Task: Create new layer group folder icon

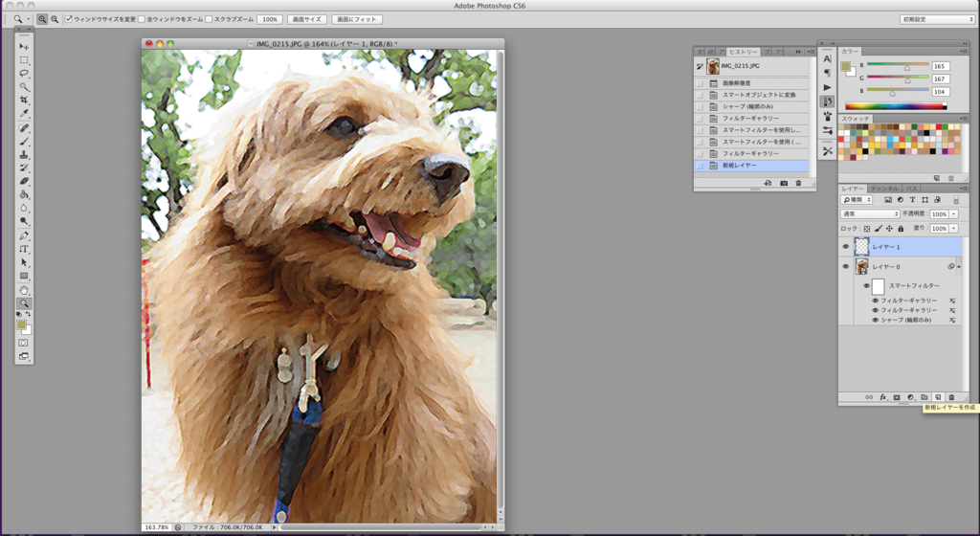Action: 924,397
